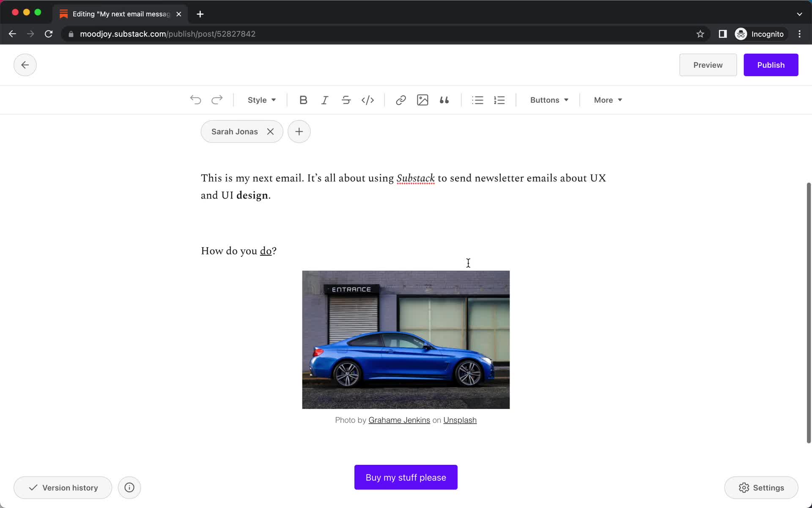
Task: Click the blue car thumbnail image
Action: coord(406,340)
